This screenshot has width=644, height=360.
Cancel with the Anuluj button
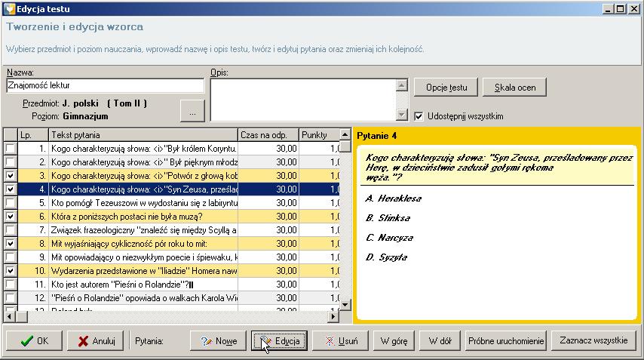pyautogui.click(x=95, y=340)
